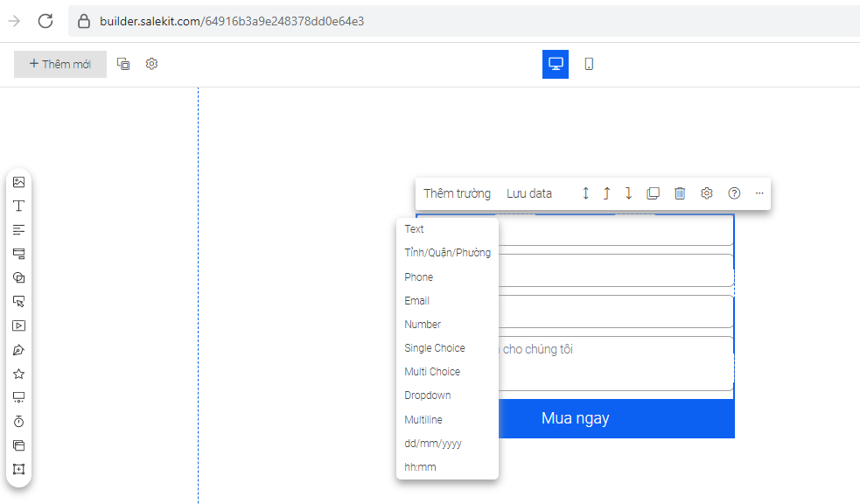Switch to mobile preview mode

589,64
